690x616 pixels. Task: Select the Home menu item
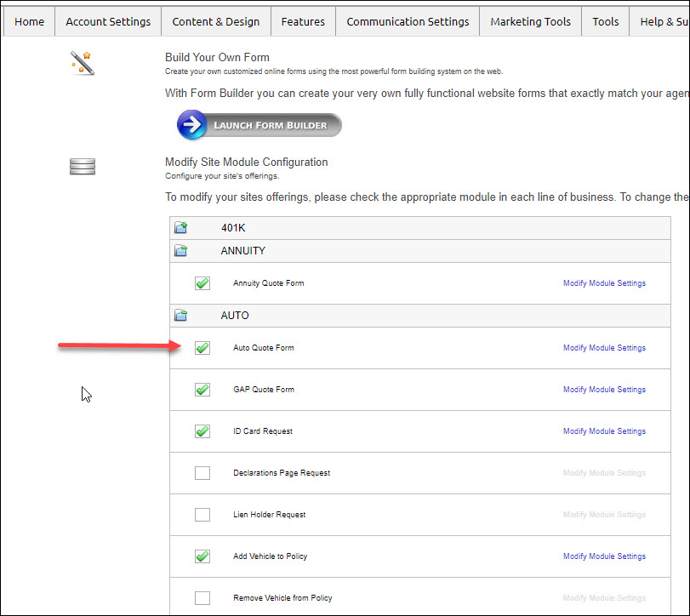29,21
